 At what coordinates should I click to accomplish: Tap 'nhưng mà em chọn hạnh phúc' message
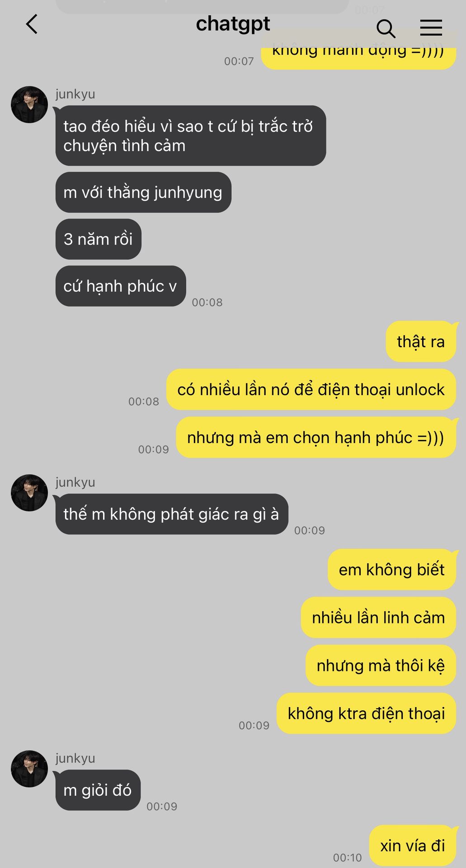click(316, 438)
